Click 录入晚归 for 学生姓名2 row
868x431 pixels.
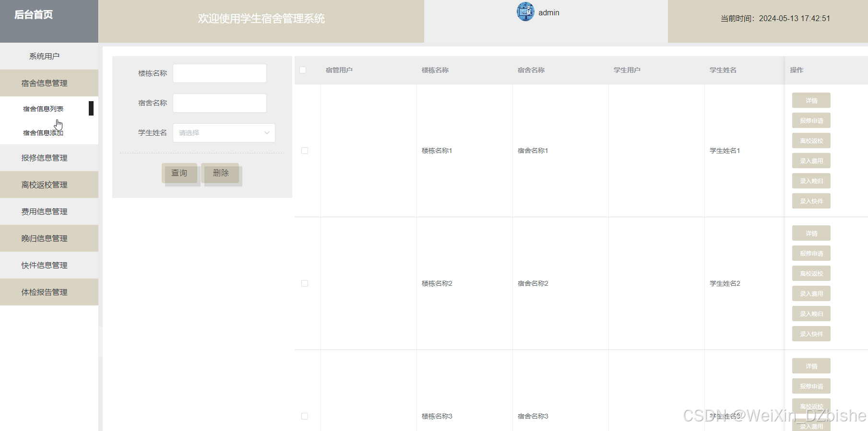[x=811, y=314]
